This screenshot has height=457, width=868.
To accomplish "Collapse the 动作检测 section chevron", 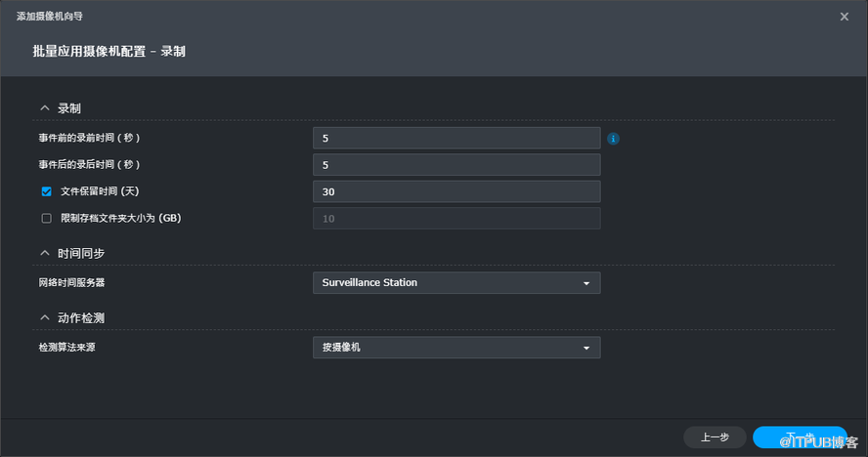I will [44, 317].
